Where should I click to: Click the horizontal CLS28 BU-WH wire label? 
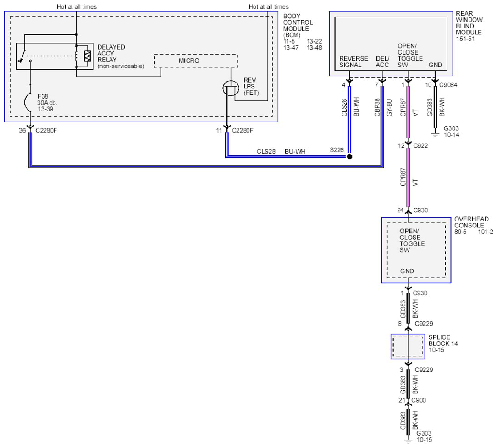pos(281,152)
